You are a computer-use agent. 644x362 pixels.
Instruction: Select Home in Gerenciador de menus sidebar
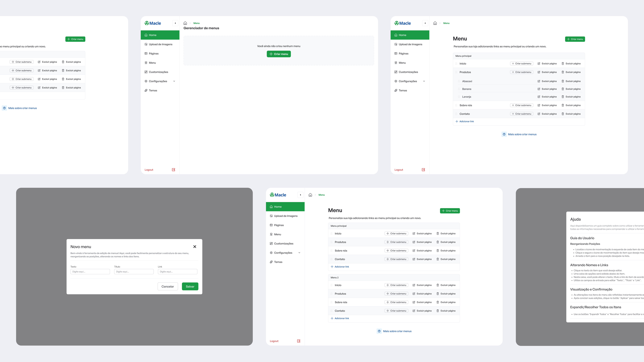click(x=160, y=35)
